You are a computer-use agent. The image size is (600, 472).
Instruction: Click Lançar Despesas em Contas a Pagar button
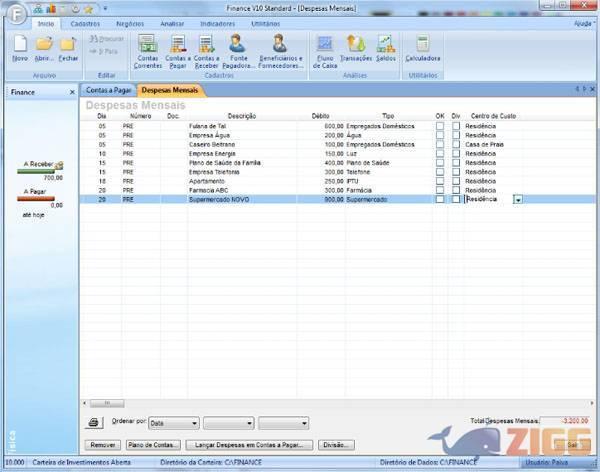pyautogui.click(x=249, y=445)
